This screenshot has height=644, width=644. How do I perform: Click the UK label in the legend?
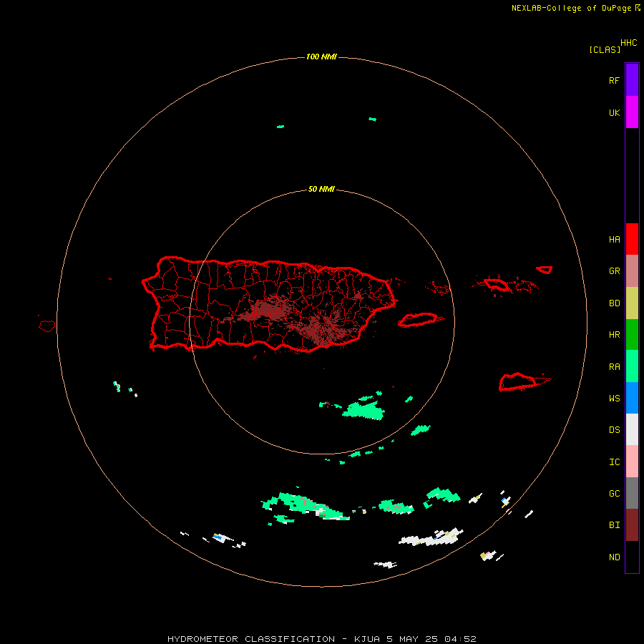(x=614, y=112)
